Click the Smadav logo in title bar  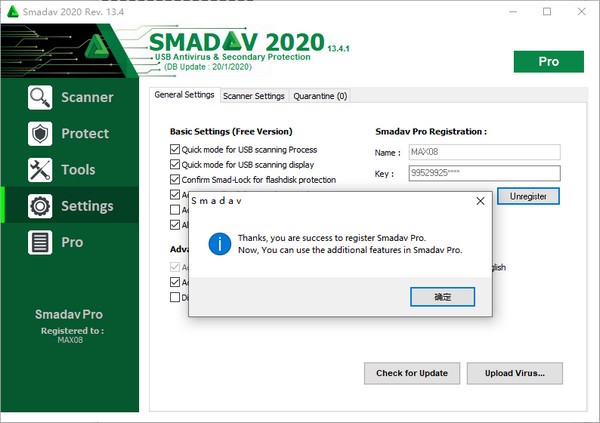(x=13, y=11)
